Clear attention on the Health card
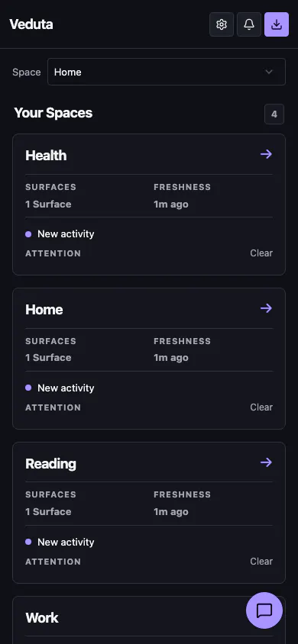This screenshot has width=298, height=644. pos(261,253)
